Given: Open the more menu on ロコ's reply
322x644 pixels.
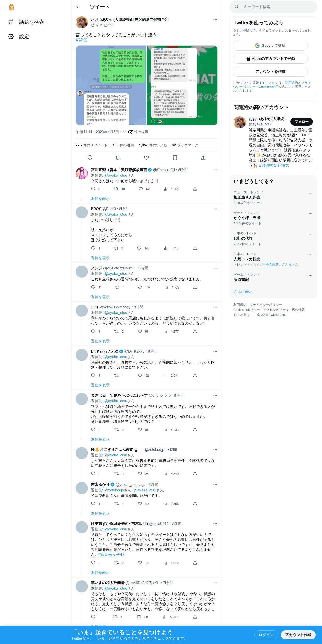Looking at the screenshot, I should [215, 307].
